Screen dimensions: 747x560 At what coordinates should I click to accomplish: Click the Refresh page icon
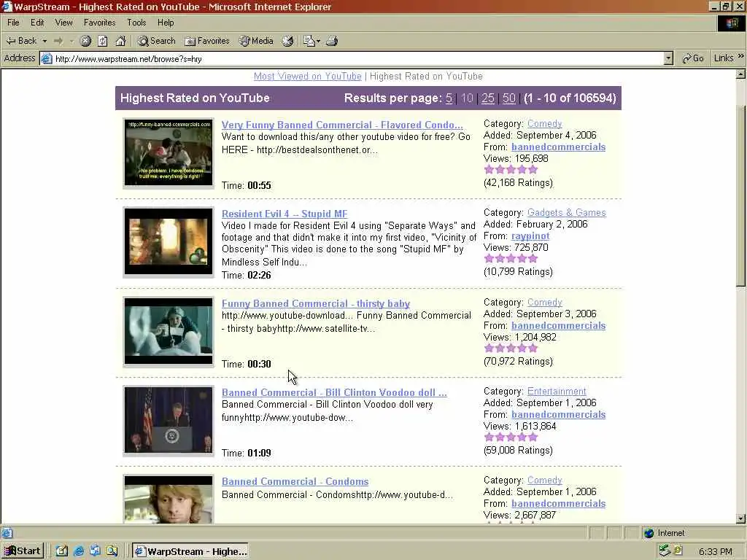pyautogui.click(x=103, y=41)
